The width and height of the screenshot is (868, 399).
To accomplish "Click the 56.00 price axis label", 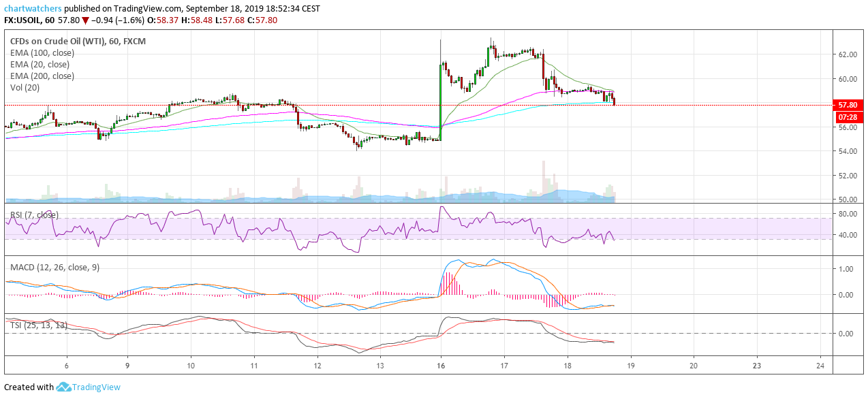I will [x=848, y=127].
